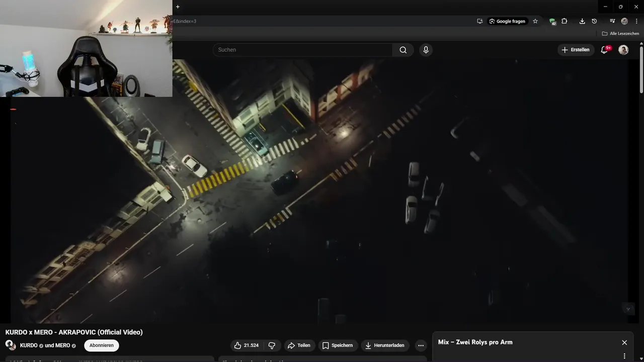Click the Mix – Zwei Rolys pro Arm title
Viewport: 644px width, 362px height.
[475, 342]
